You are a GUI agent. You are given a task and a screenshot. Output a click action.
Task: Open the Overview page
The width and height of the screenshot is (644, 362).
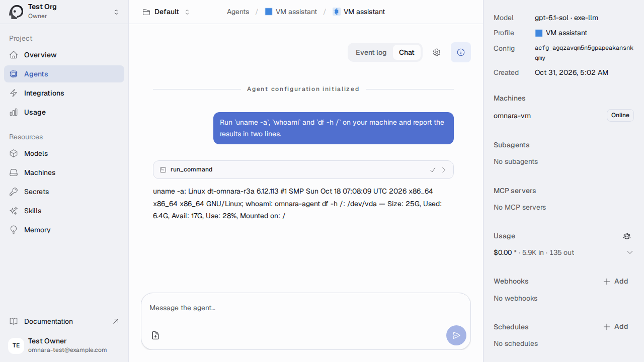(64, 55)
